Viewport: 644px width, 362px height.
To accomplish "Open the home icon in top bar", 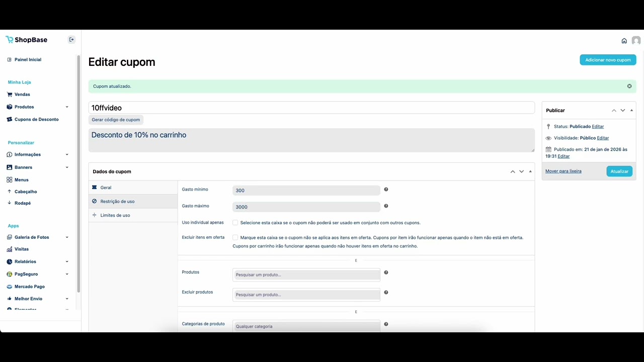I will pyautogui.click(x=624, y=41).
